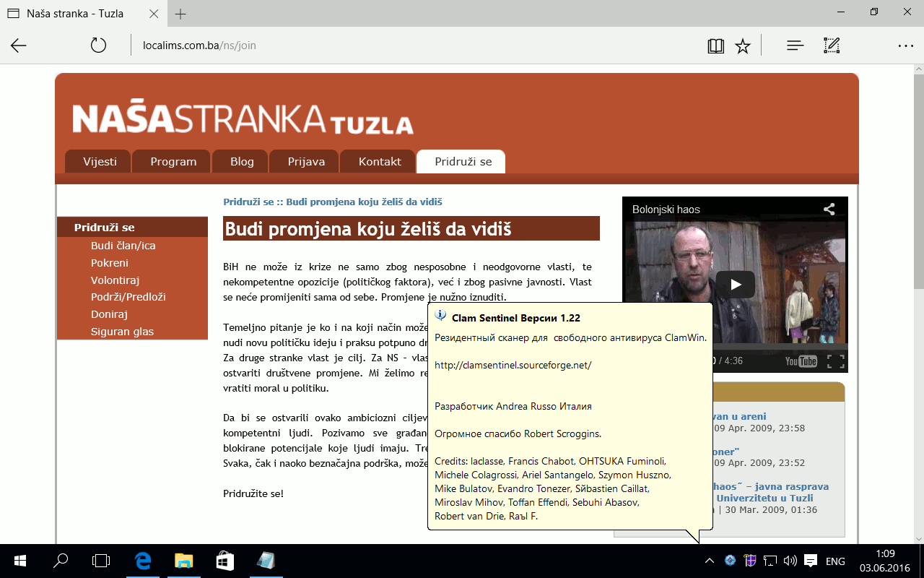This screenshot has height=578, width=924.
Task: Open the Hub lines icon
Action: 795,46
